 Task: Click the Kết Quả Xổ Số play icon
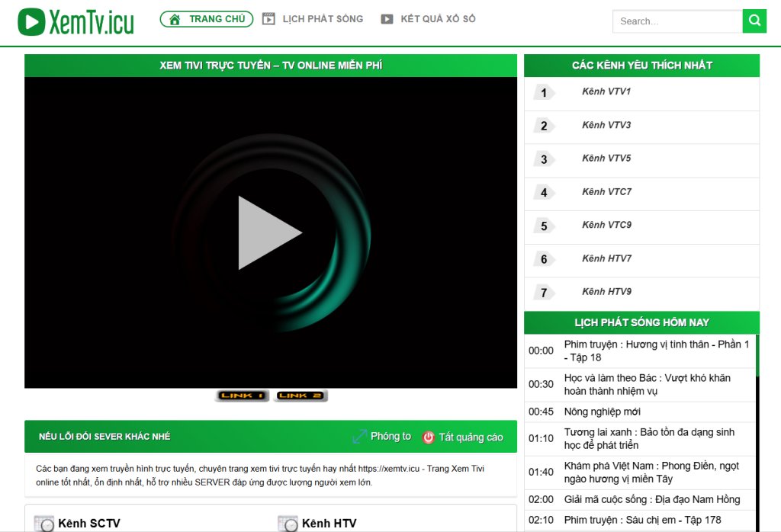click(x=387, y=19)
